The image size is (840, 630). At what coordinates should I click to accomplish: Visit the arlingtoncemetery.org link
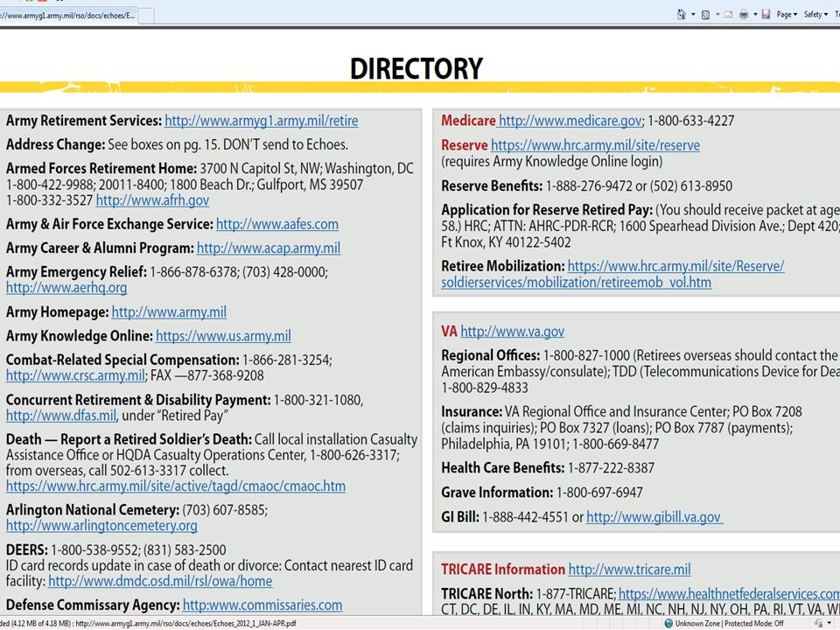pos(101,526)
